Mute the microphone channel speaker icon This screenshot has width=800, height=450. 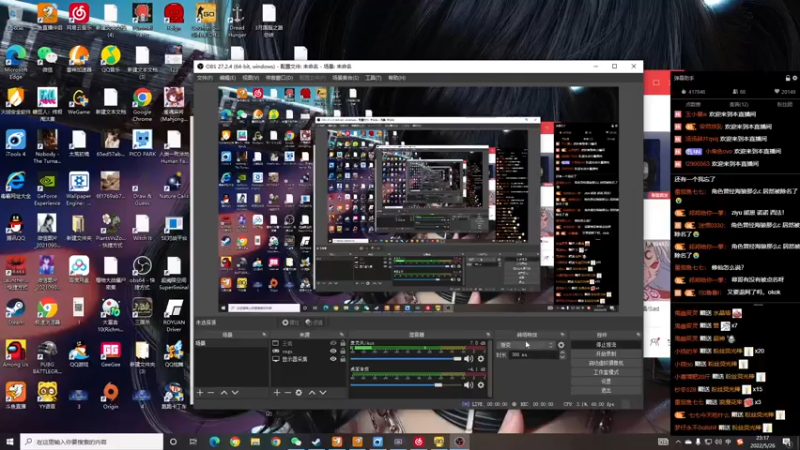tap(468, 359)
